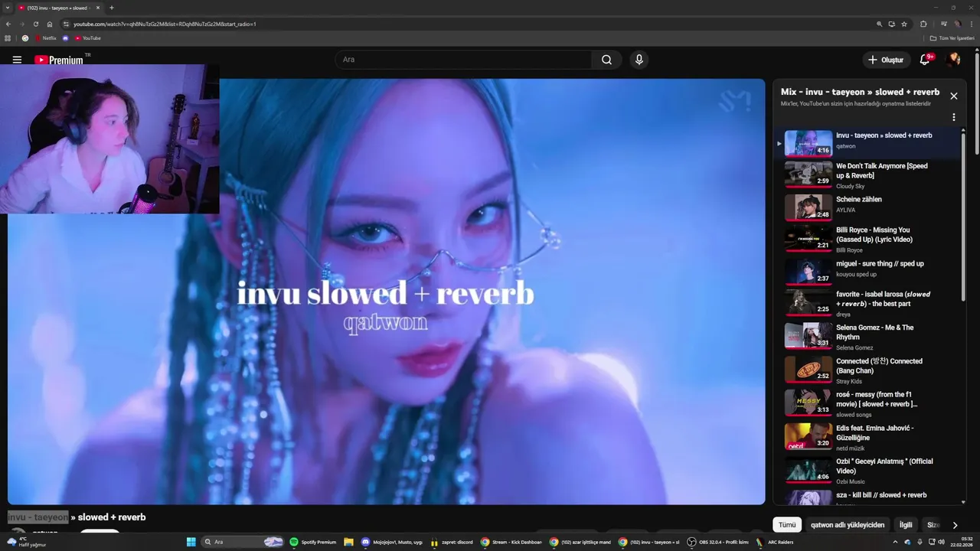This screenshot has width=980, height=551.
Task: Close the Mix playlist panel
Action: tap(954, 96)
